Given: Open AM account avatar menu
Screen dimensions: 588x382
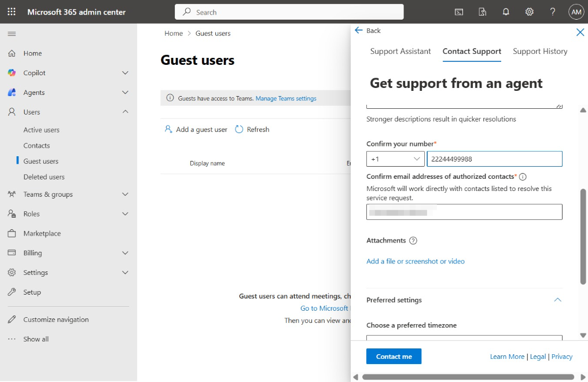Looking at the screenshot, I should pyautogui.click(x=576, y=12).
